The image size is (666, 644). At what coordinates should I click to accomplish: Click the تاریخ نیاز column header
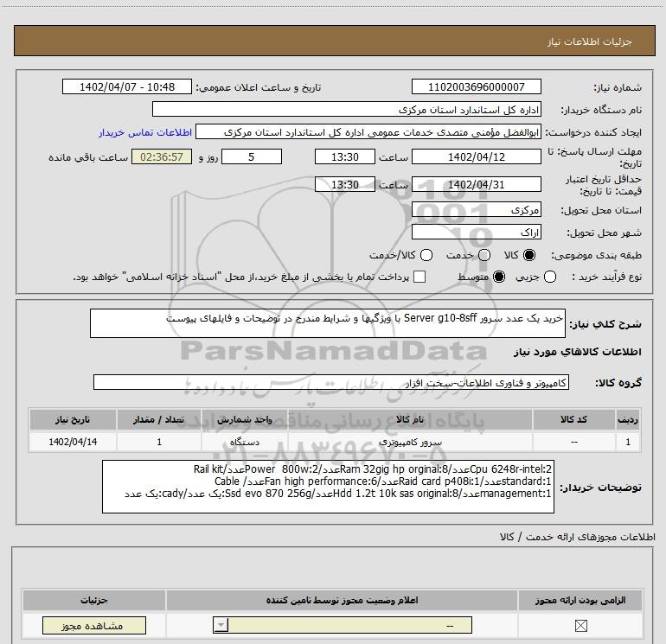pos(73,419)
